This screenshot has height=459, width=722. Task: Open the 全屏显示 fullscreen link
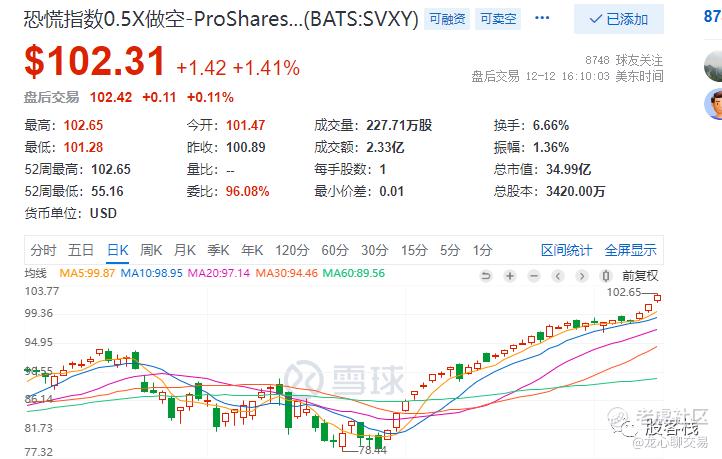pyautogui.click(x=630, y=250)
